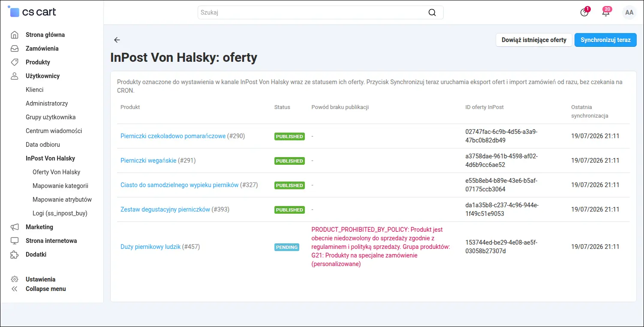This screenshot has width=644, height=327.
Task: Click the Dowiąż istniejące oferty button
Action: pos(534,40)
